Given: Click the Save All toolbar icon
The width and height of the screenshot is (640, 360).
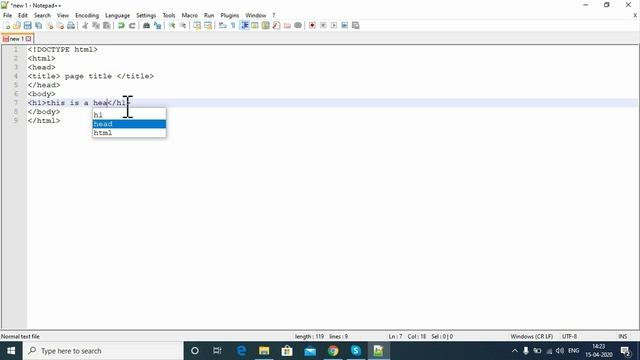Looking at the screenshot, I should (x=38, y=25).
